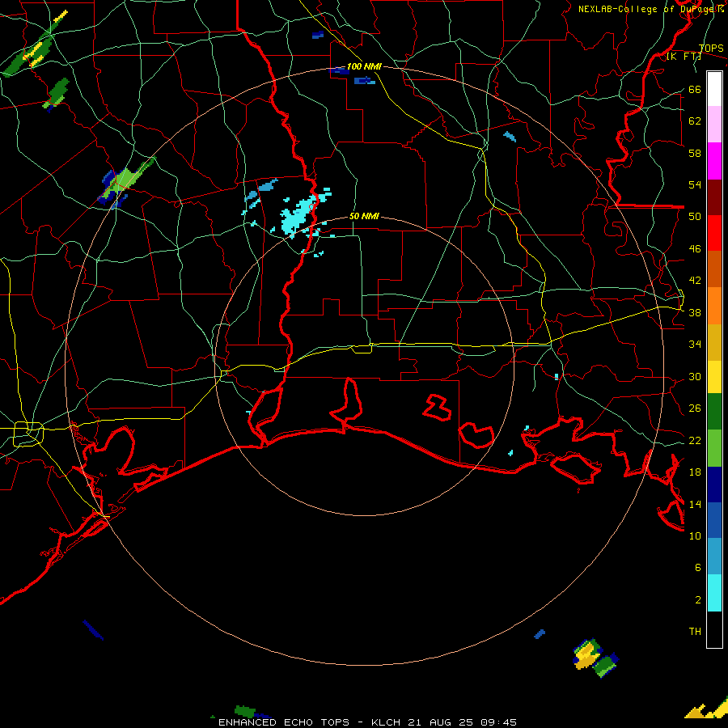Select the bright red legend swatch
Screen dimensions: 728x728
point(714,233)
